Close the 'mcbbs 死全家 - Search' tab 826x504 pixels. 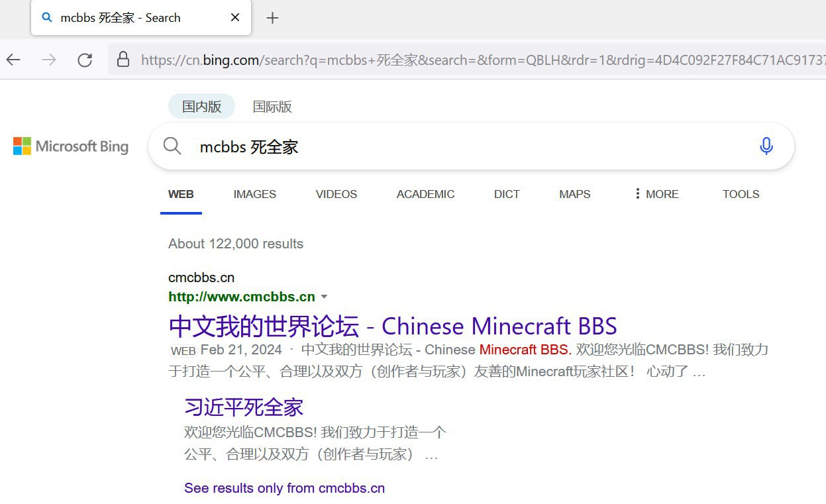click(x=235, y=18)
